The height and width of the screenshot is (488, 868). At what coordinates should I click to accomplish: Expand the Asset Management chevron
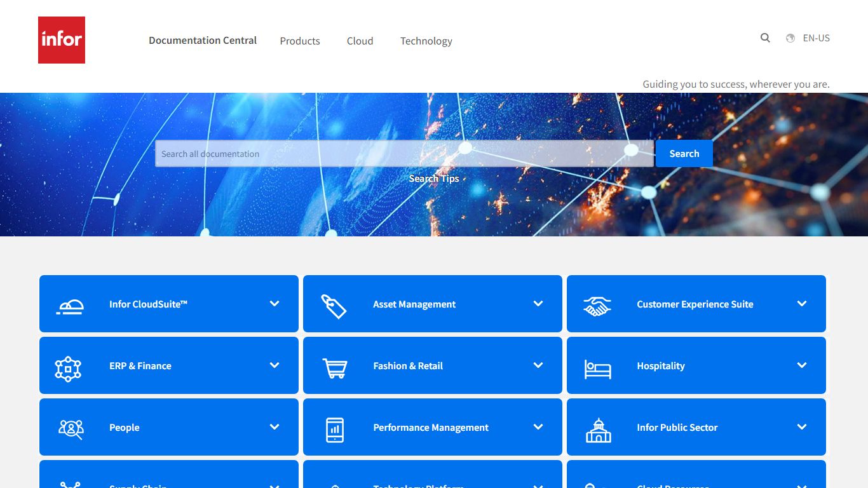point(538,304)
